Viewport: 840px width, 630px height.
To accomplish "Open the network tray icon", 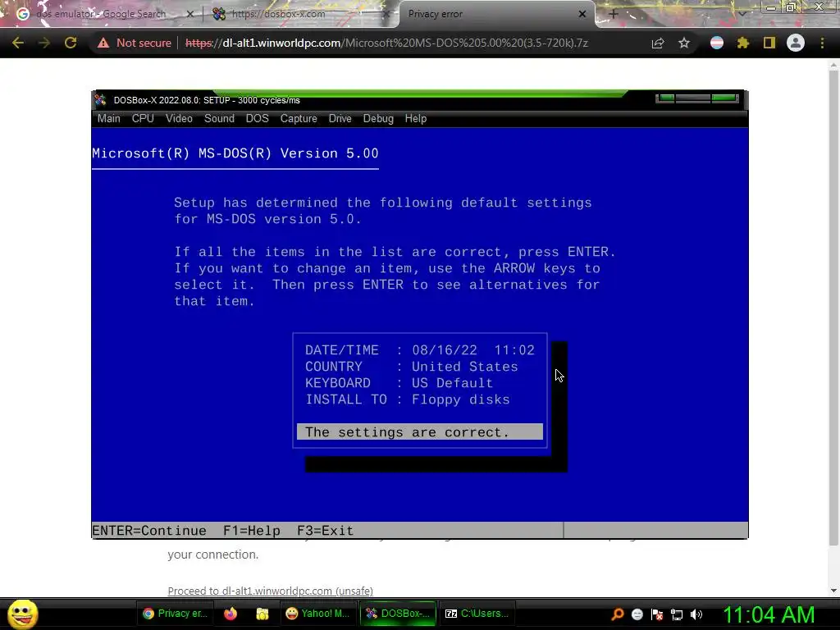I will point(677,614).
